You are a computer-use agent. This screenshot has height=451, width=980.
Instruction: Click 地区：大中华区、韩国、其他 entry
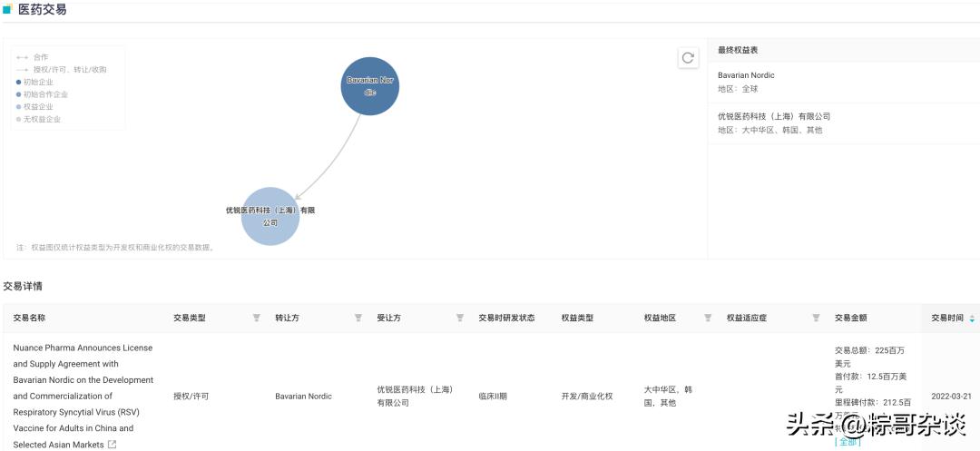[770, 130]
